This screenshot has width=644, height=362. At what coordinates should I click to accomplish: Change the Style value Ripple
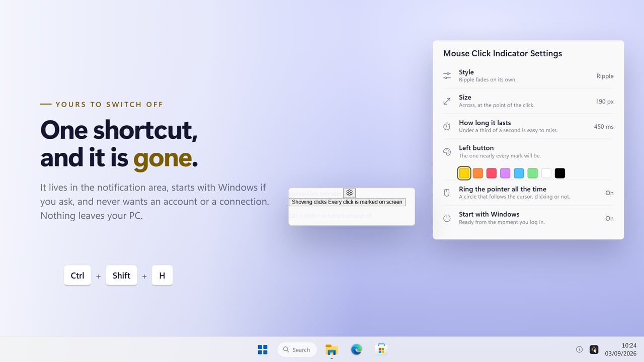[605, 76]
